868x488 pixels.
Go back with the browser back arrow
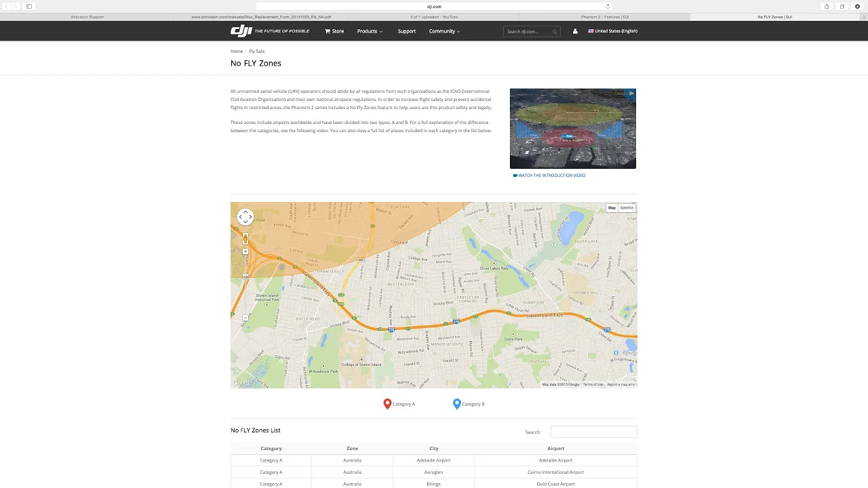point(7,6)
